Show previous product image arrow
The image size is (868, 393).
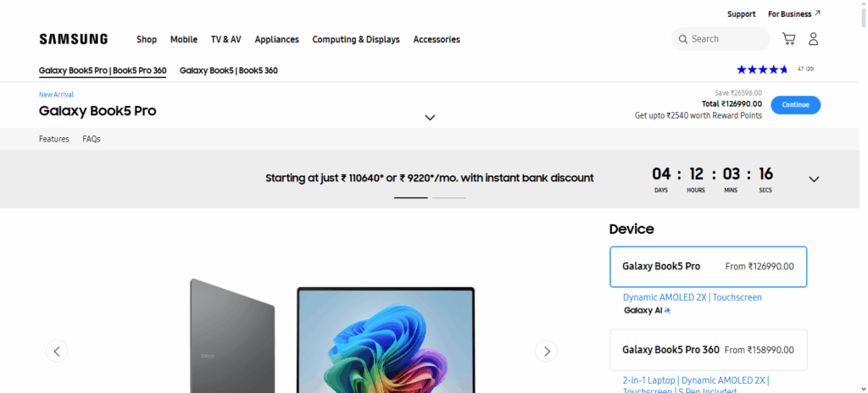[x=57, y=351]
